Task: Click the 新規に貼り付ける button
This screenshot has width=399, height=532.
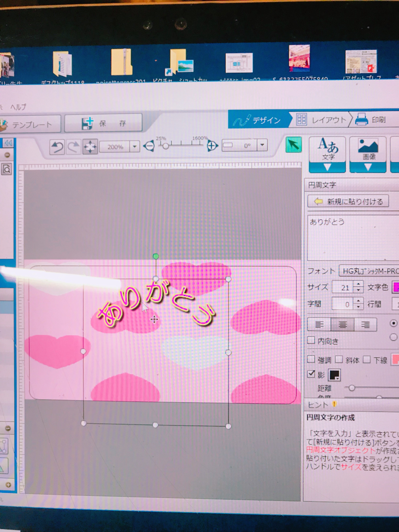Action: [348, 201]
